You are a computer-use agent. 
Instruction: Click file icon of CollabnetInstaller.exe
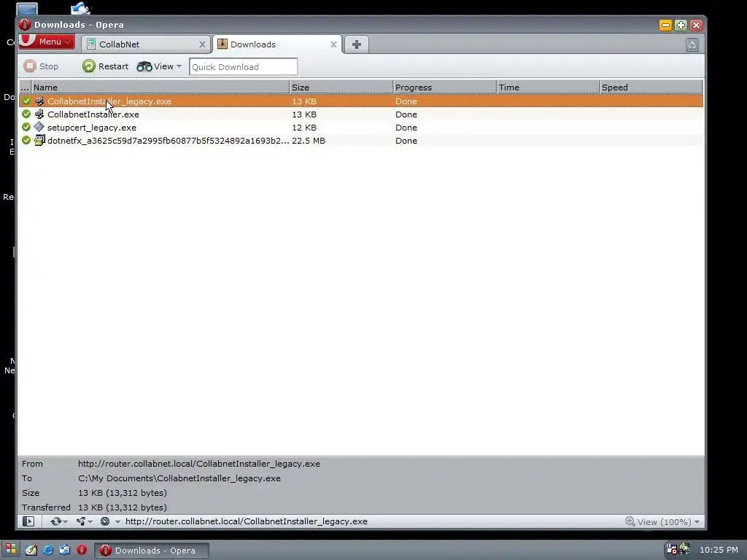click(39, 114)
